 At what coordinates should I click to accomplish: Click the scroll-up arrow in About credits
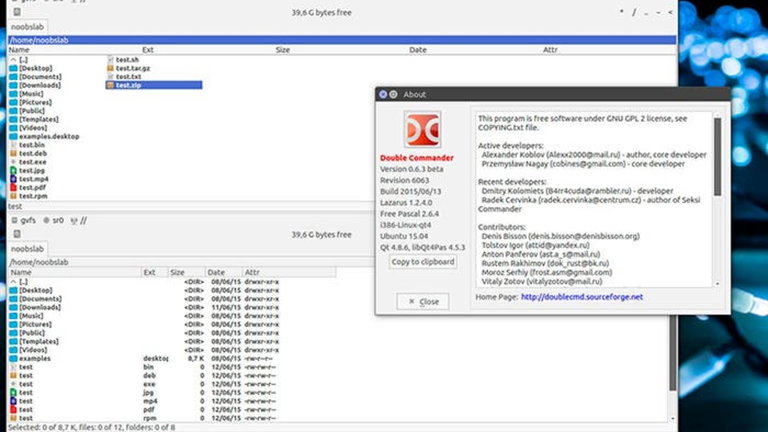coord(718,116)
